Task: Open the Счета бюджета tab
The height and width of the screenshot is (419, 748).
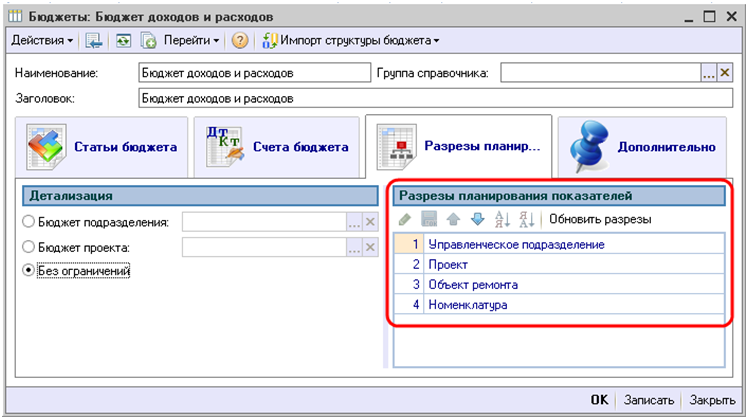Action: tap(273, 147)
